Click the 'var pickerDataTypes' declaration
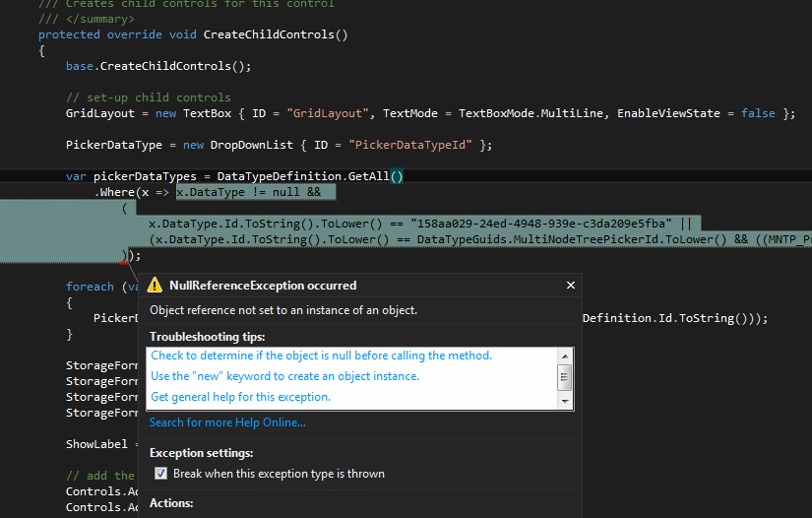 coord(131,176)
